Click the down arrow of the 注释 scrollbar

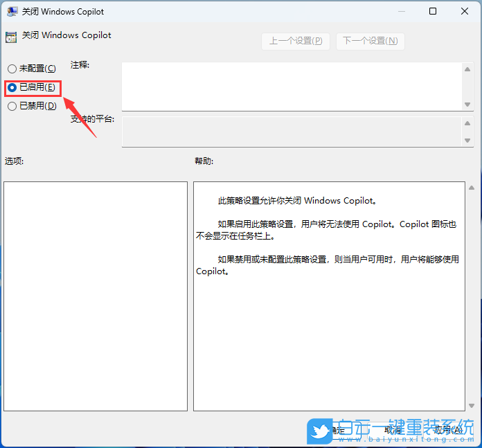point(467,105)
